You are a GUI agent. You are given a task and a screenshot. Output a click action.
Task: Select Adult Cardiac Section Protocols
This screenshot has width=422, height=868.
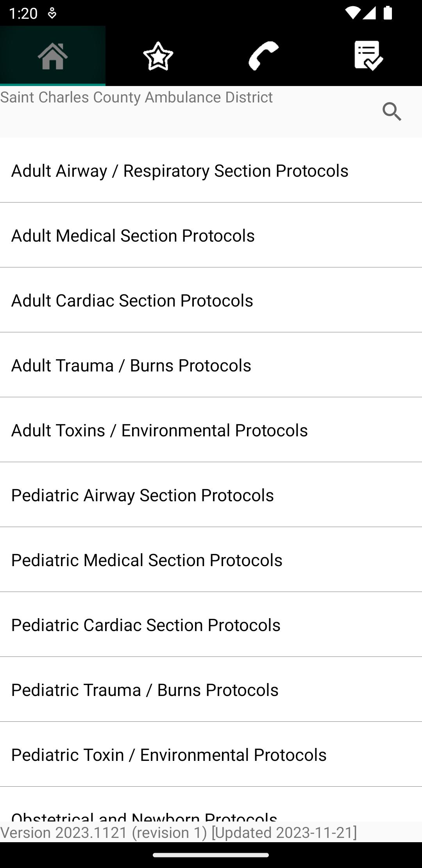[x=211, y=300]
